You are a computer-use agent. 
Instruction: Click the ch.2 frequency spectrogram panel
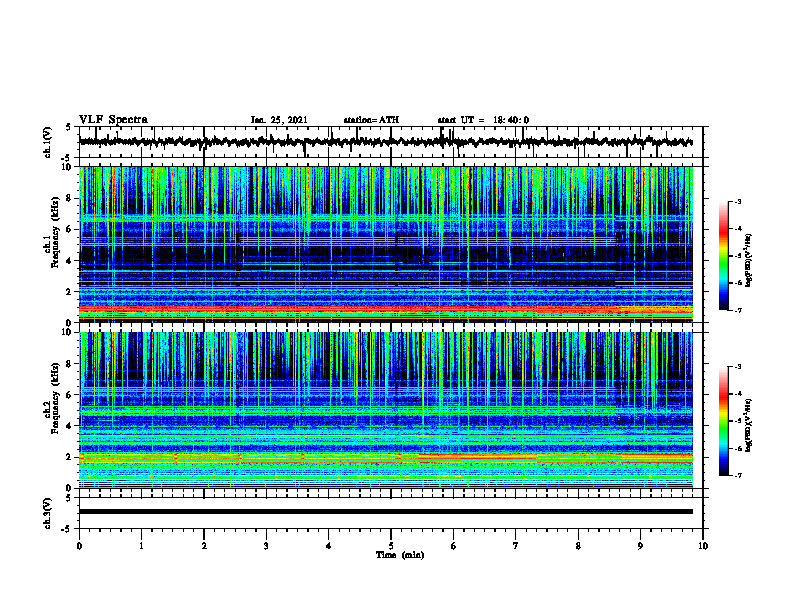tap(386, 410)
